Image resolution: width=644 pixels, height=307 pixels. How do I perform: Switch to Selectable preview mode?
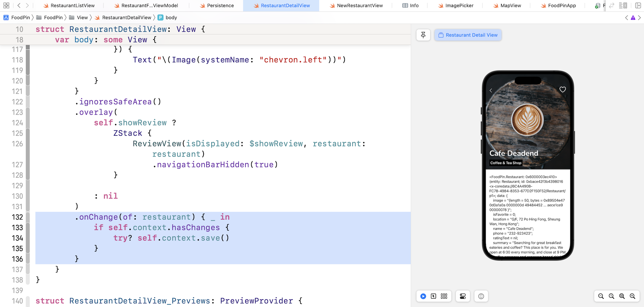[434, 296]
